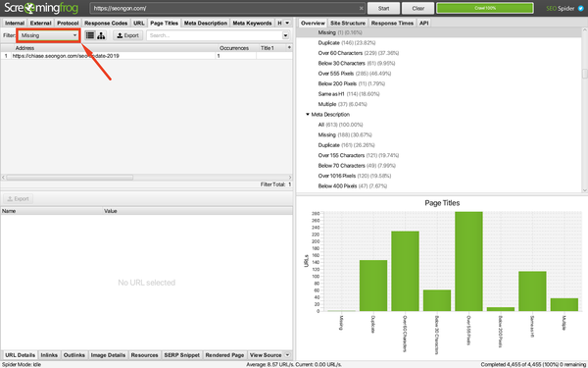Viewport: 588px width, 368px height.
Task: Click the Twitter icon near SEO Spider
Action: tap(581, 8)
